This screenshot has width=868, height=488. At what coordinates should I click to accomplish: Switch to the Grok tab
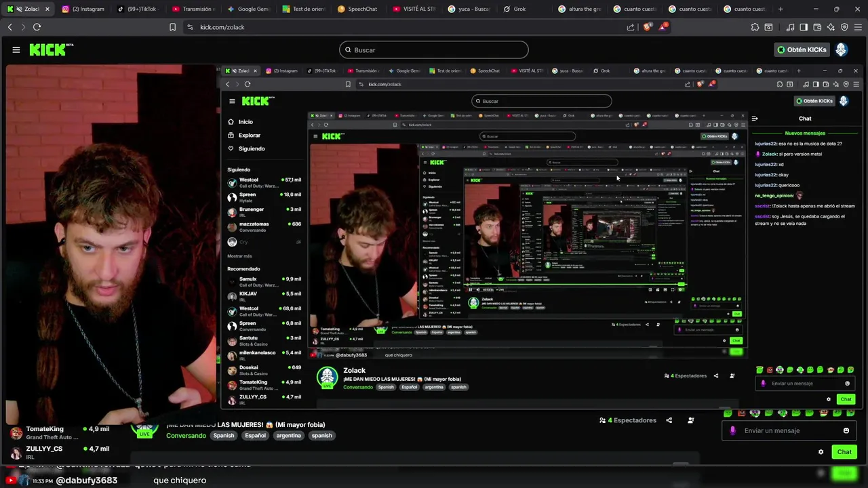524,9
